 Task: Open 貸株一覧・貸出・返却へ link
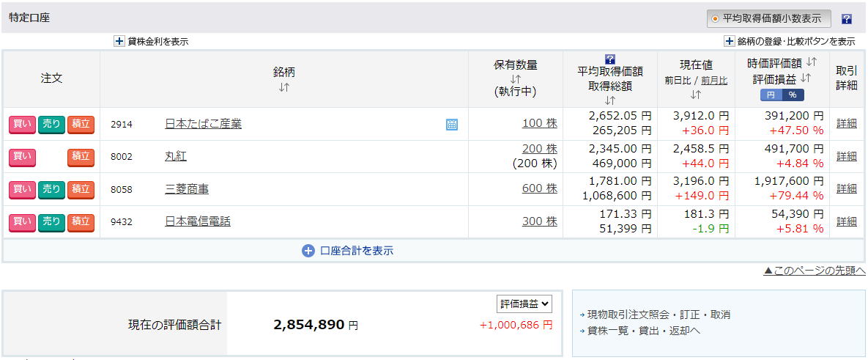(643, 331)
